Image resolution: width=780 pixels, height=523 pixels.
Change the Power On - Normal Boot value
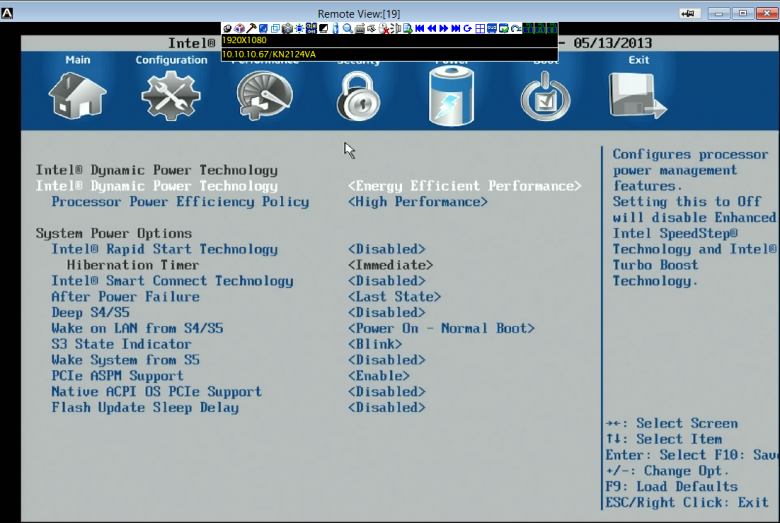coord(441,328)
